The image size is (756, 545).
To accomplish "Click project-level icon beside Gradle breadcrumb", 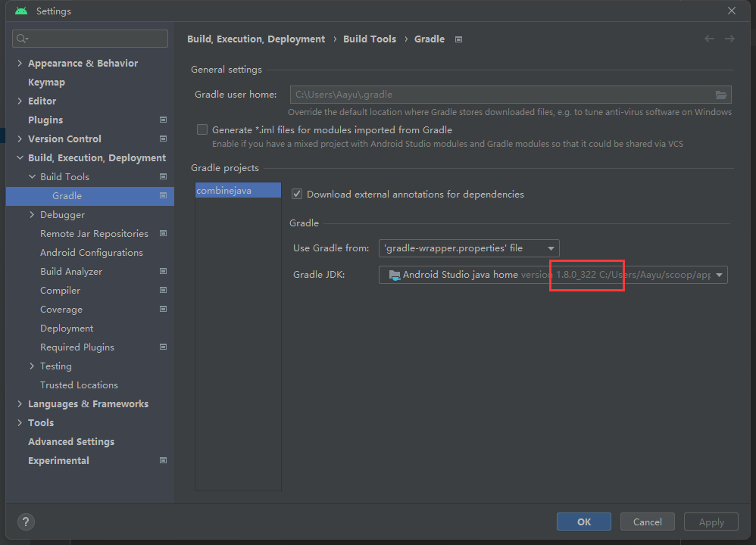I will click(458, 39).
